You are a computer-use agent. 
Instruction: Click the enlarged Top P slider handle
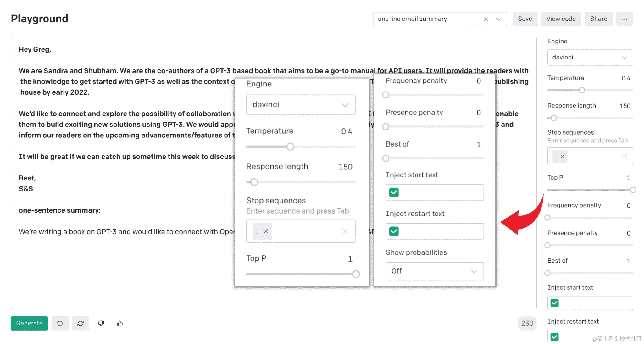pyautogui.click(x=356, y=274)
